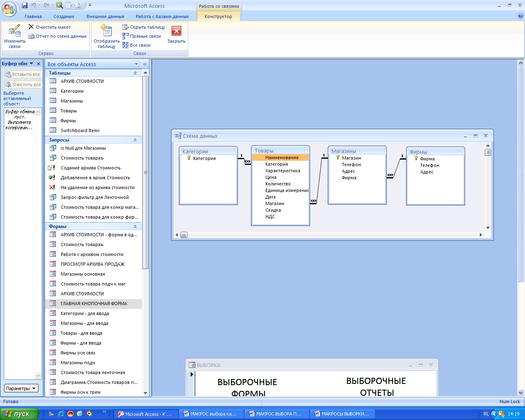The image size is (525, 420).
Task: Open the Создание ribbon tab
Action: click(x=64, y=16)
